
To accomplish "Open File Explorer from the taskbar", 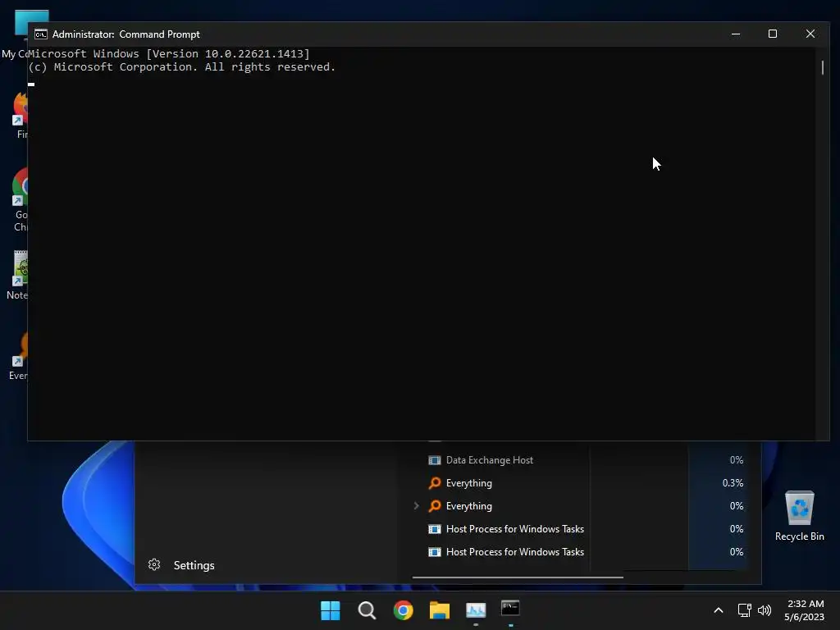I will pos(440,610).
